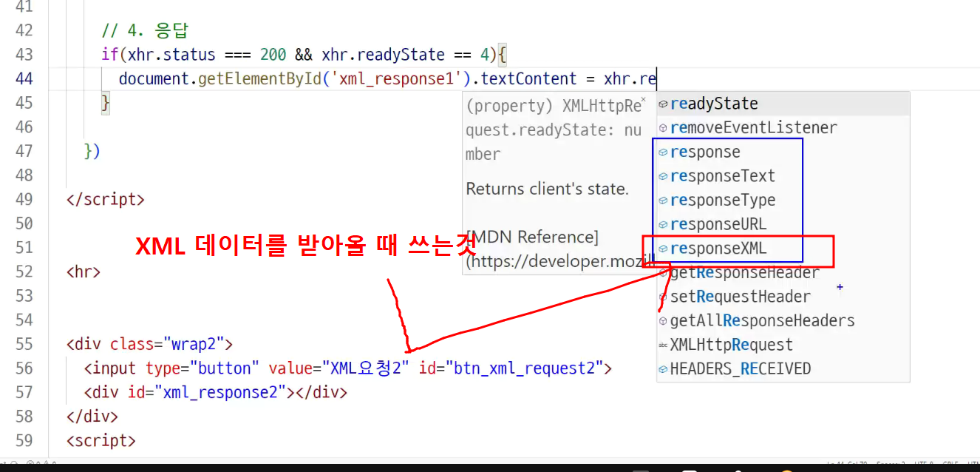Click the 'xml_response2' id string
Viewport: 980px width, 472px height.
pos(220,392)
